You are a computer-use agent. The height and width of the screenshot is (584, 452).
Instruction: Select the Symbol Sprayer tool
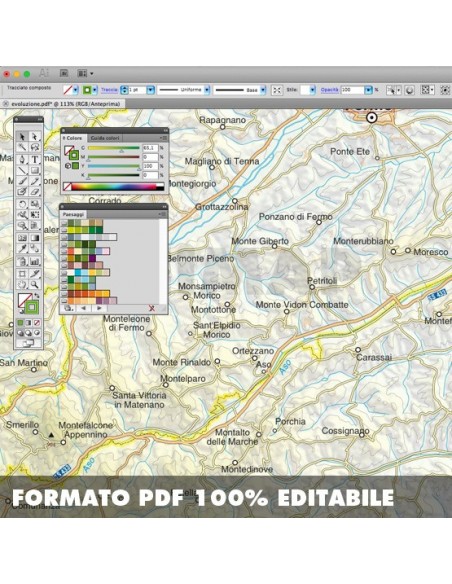pos(22,261)
